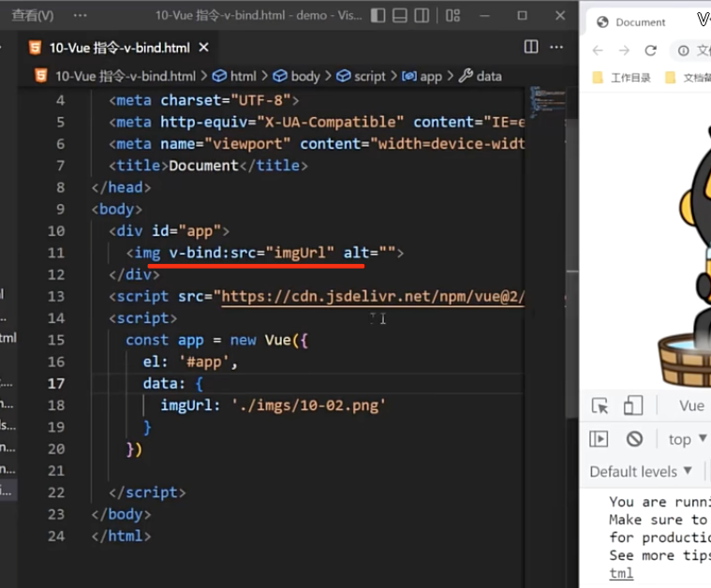Screen dimensions: 711x588
Task: Open the 工作目录 bookmark folder
Action: click(x=622, y=78)
